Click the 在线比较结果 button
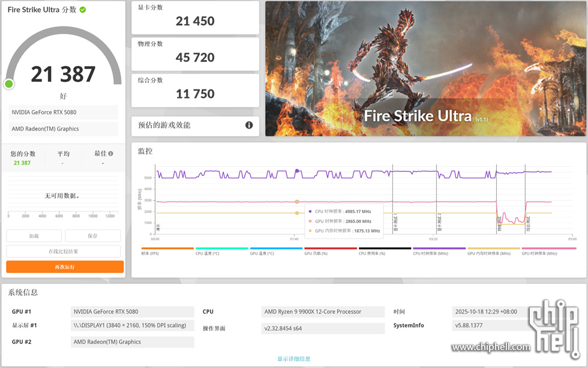588x368 pixels. coord(64,252)
